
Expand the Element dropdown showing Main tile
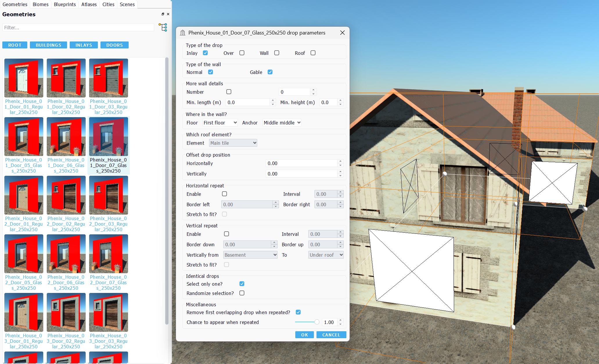click(233, 143)
